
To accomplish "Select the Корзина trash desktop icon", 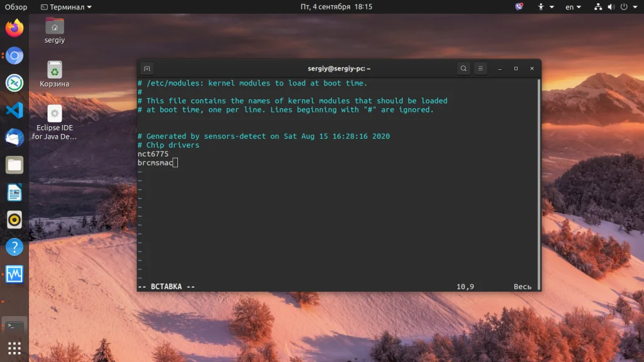I will click(54, 74).
